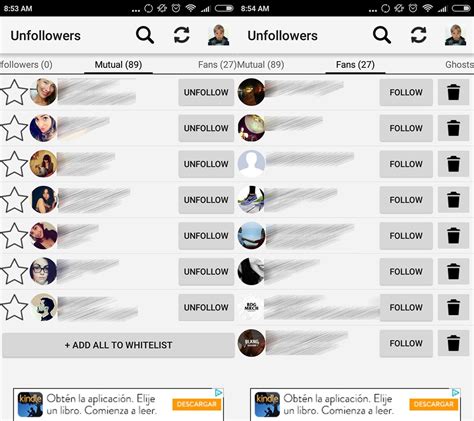
Task: Toggle star on last mutual list row
Action: 14,307
